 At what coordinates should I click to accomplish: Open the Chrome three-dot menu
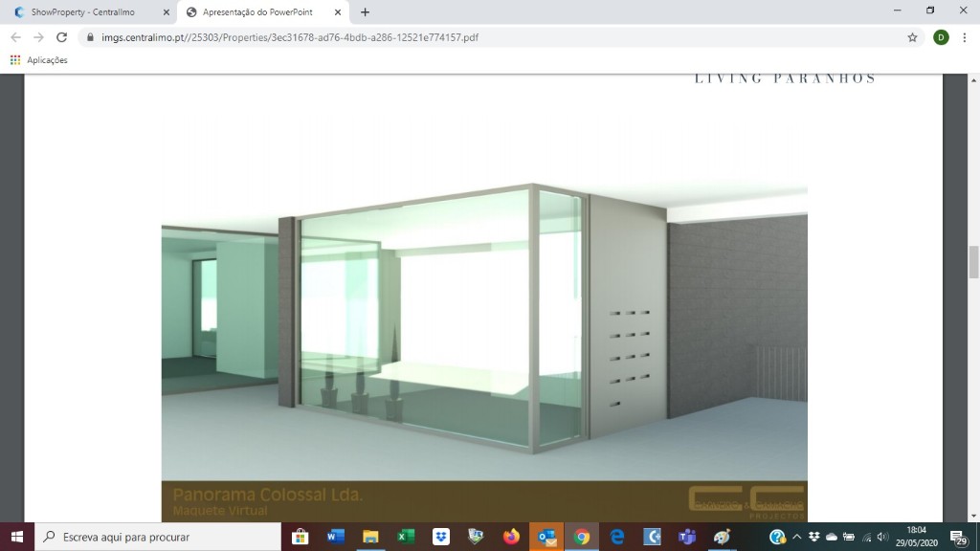(965, 37)
